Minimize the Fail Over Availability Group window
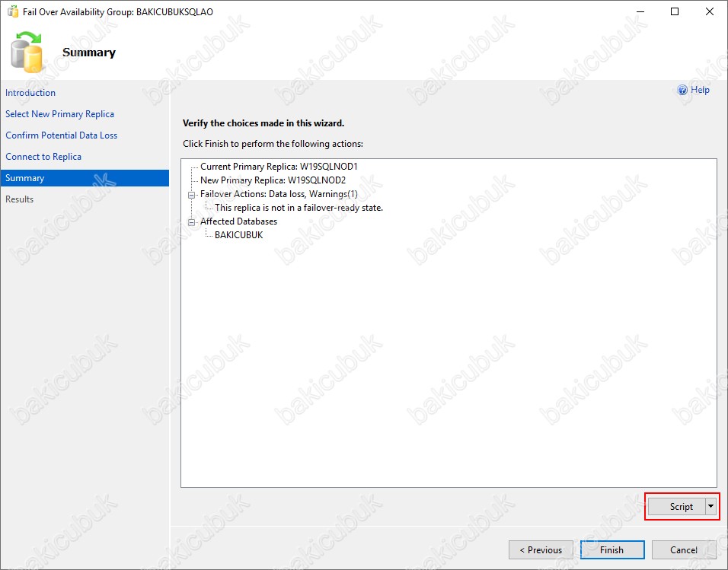728x570 pixels. (640, 11)
